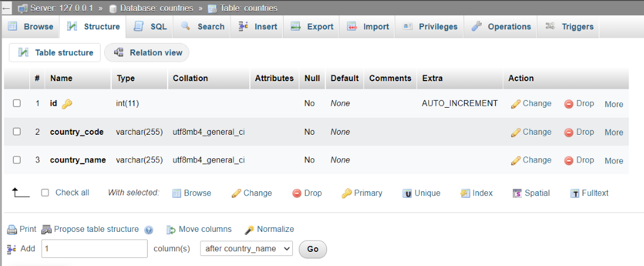644x266 pixels.
Task: Switch to the Browse tab
Action: click(31, 26)
